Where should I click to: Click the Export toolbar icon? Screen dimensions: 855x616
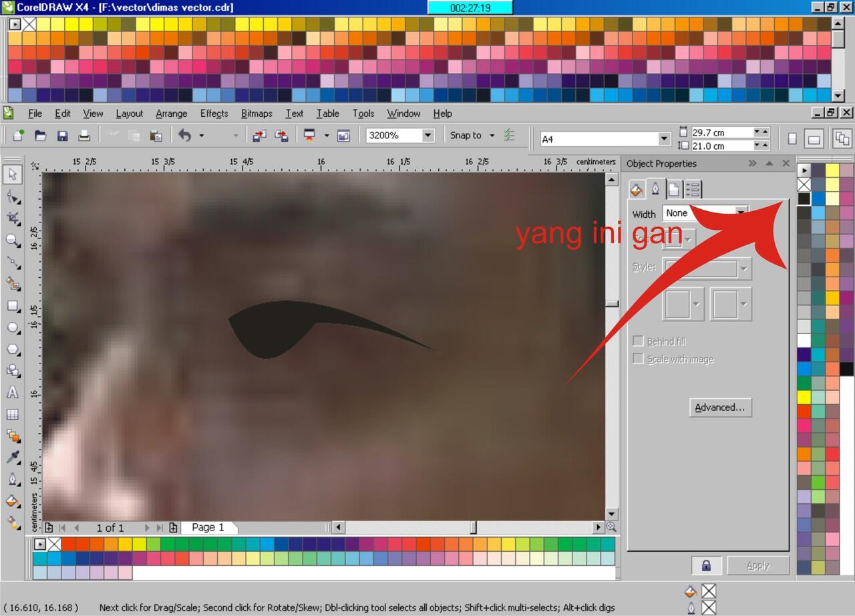pyautogui.click(x=282, y=136)
